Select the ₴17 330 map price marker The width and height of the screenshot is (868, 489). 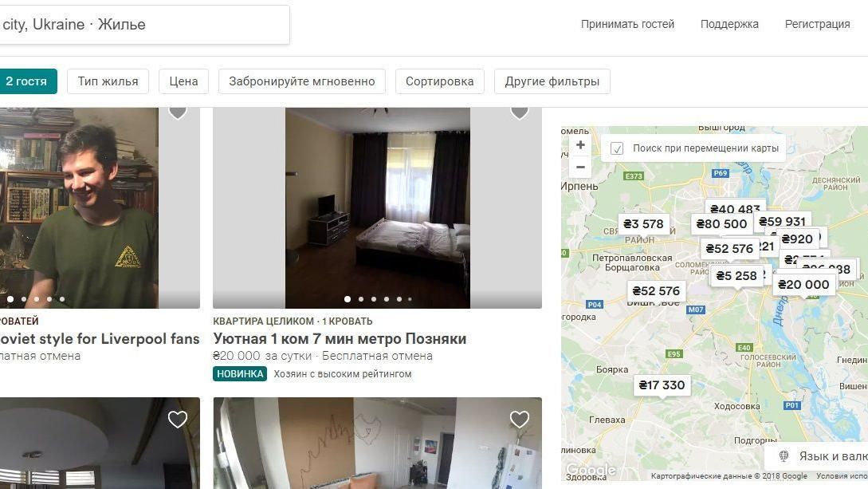click(x=662, y=384)
